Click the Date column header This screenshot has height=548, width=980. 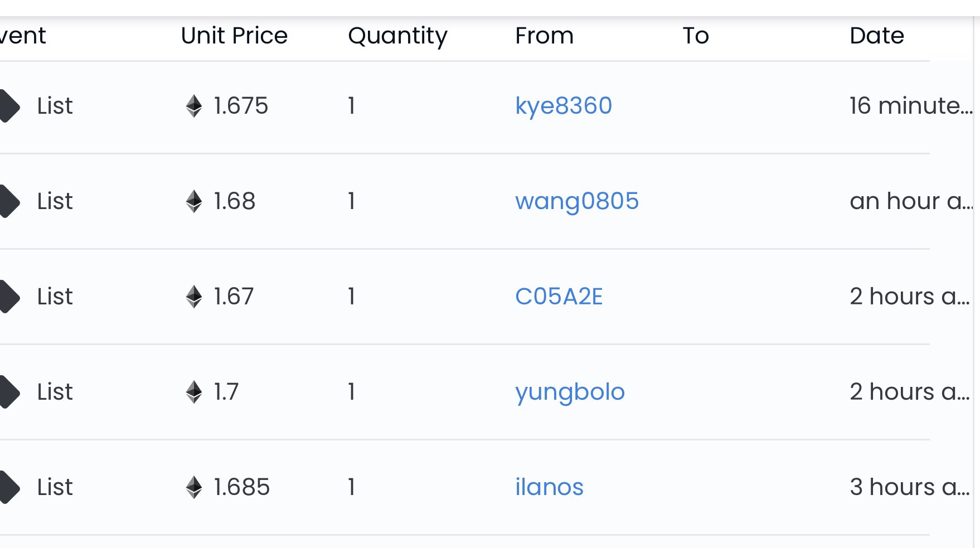[877, 36]
